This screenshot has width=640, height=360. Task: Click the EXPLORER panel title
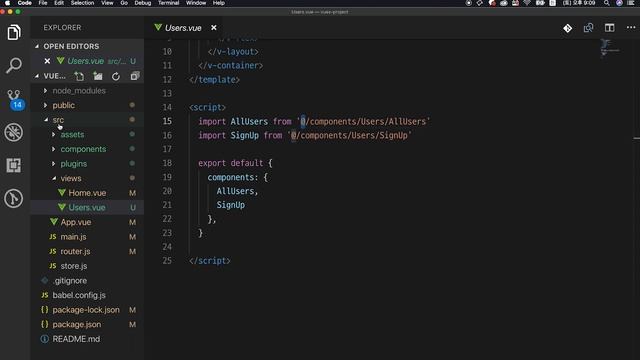tap(62, 28)
